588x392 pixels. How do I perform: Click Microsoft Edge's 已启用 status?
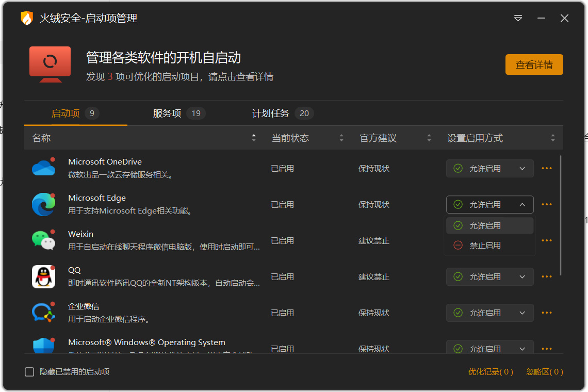(282, 204)
